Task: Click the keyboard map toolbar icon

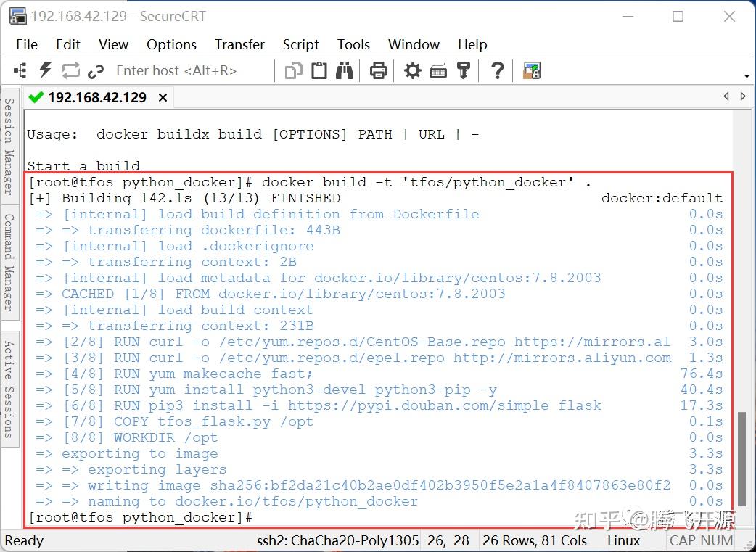Action: [x=439, y=70]
